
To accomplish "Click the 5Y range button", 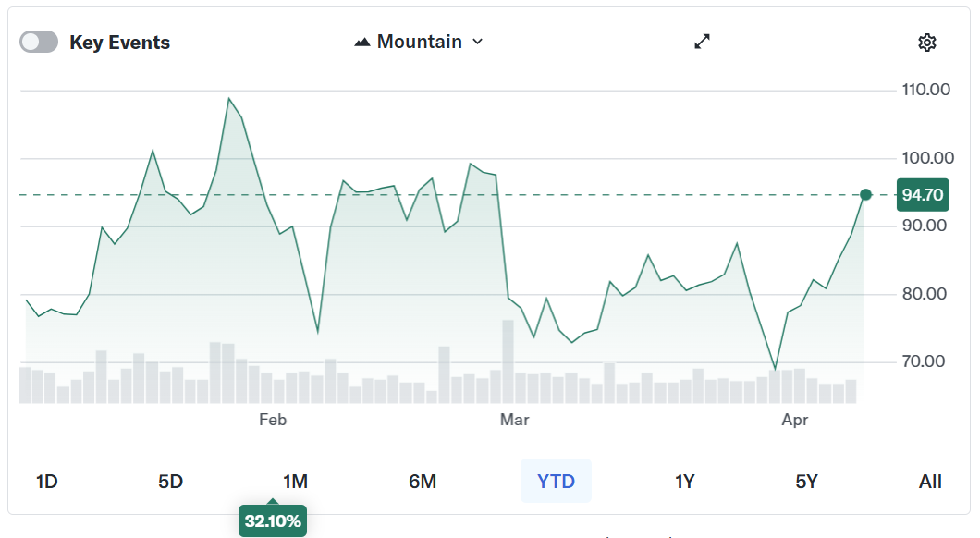I will tap(806, 482).
